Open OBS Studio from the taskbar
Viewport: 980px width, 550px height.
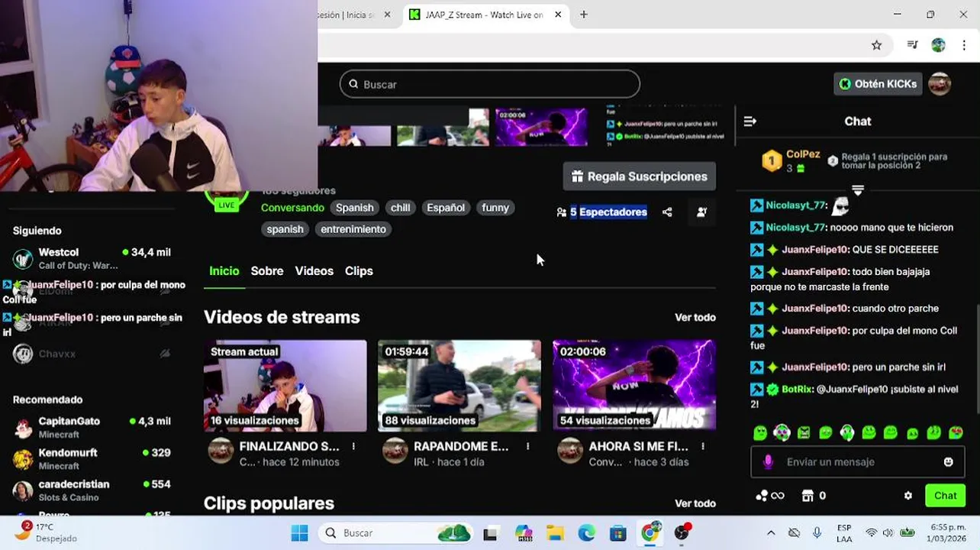click(682, 533)
